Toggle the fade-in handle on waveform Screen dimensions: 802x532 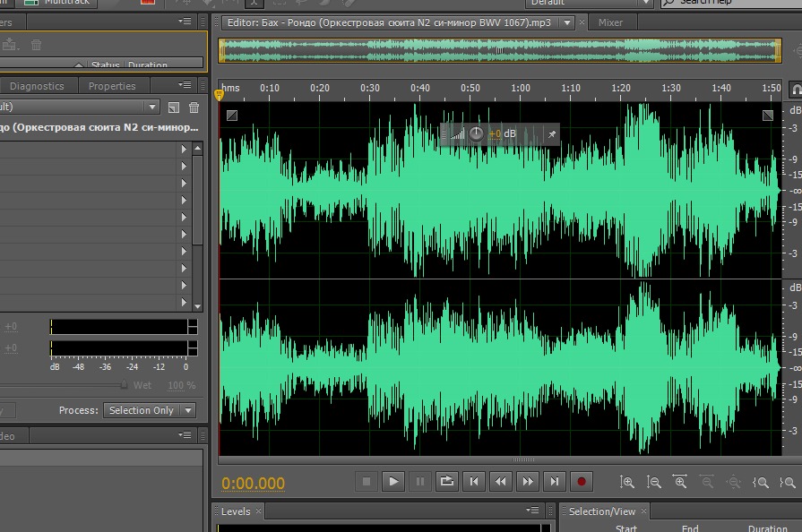coord(232,116)
